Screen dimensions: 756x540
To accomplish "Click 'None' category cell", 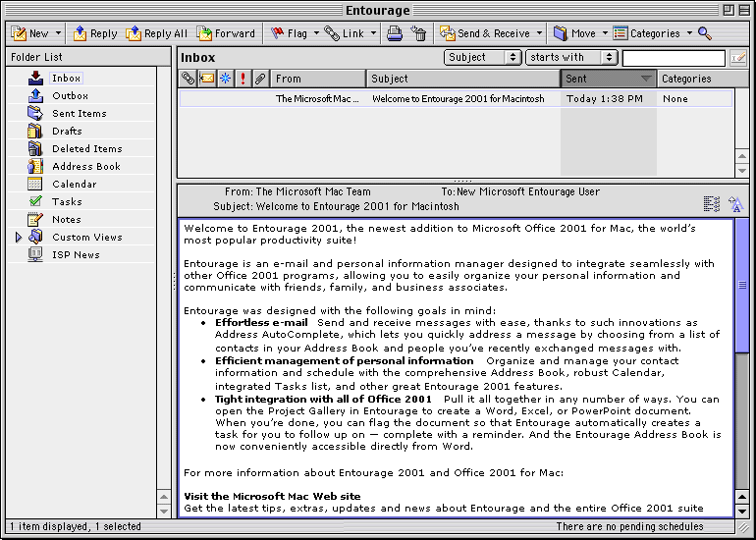I will pos(675,99).
